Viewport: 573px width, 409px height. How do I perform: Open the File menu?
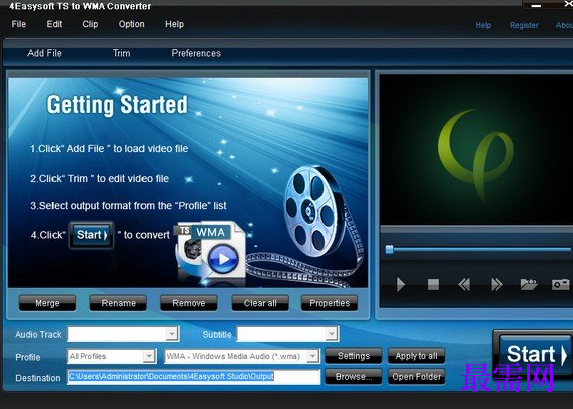coord(19,24)
